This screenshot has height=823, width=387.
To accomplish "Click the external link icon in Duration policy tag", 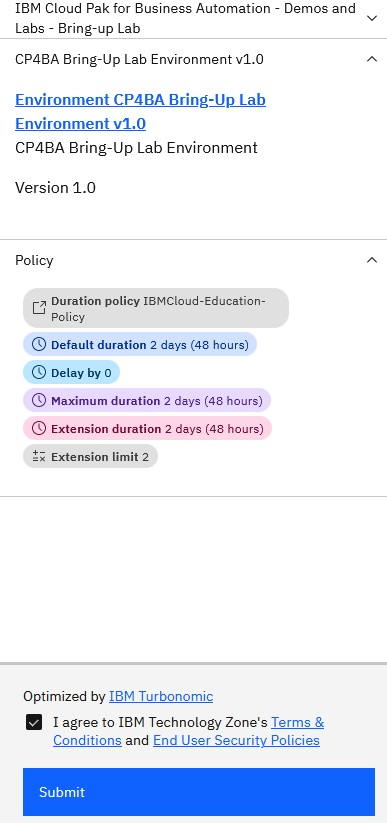I will click(x=39, y=308).
